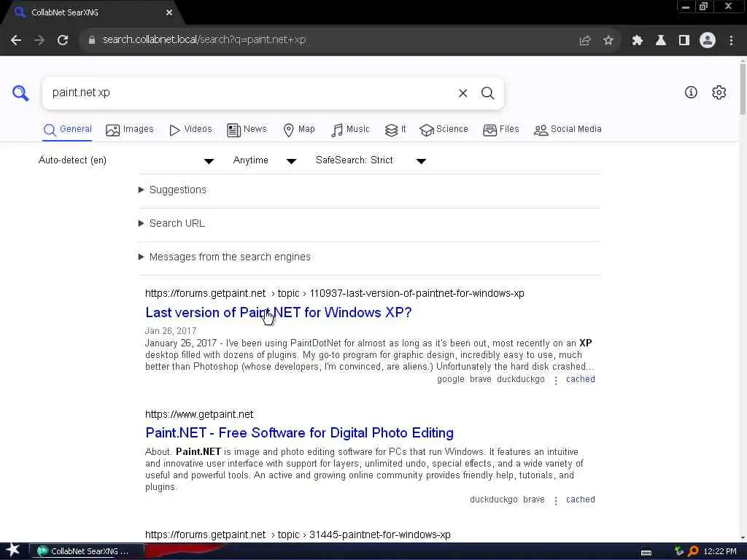
Task: Click the forums.getpaint.net 110937 topic URL
Action: point(334,293)
